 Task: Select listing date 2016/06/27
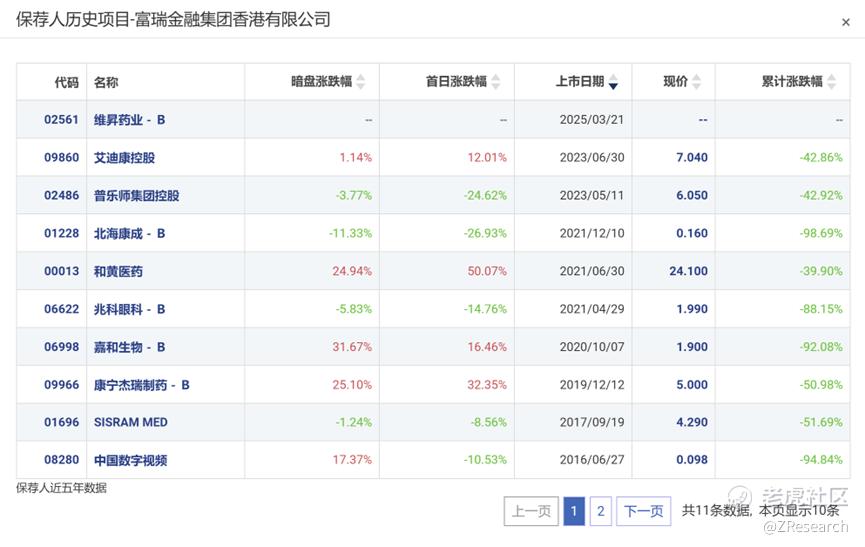(592, 460)
